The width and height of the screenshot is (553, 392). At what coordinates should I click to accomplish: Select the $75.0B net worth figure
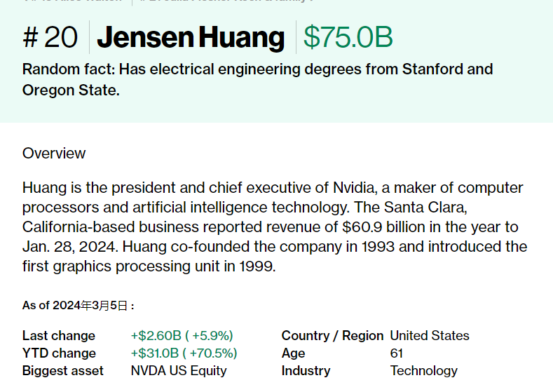348,37
